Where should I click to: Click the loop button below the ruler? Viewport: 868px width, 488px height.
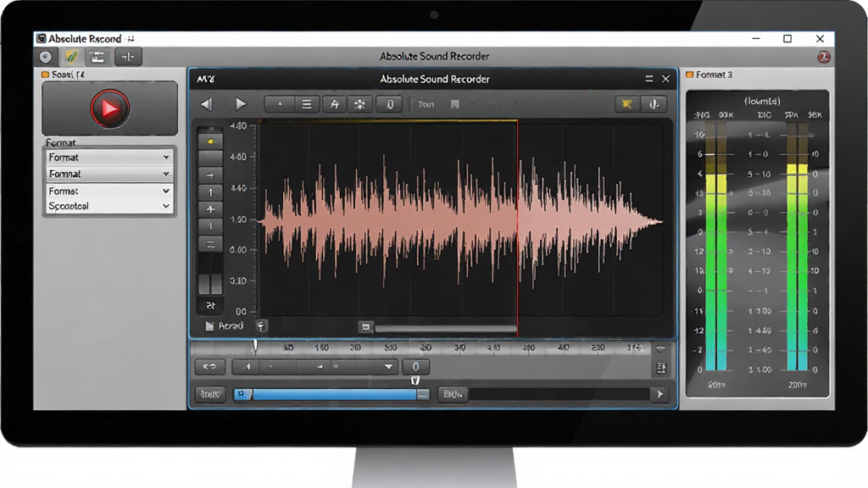[x=210, y=366]
